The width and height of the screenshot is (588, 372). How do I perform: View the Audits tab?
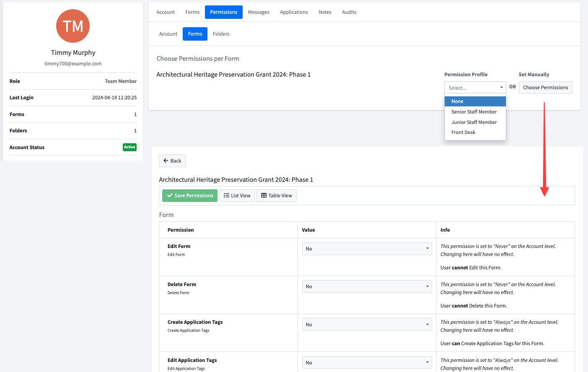click(349, 12)
